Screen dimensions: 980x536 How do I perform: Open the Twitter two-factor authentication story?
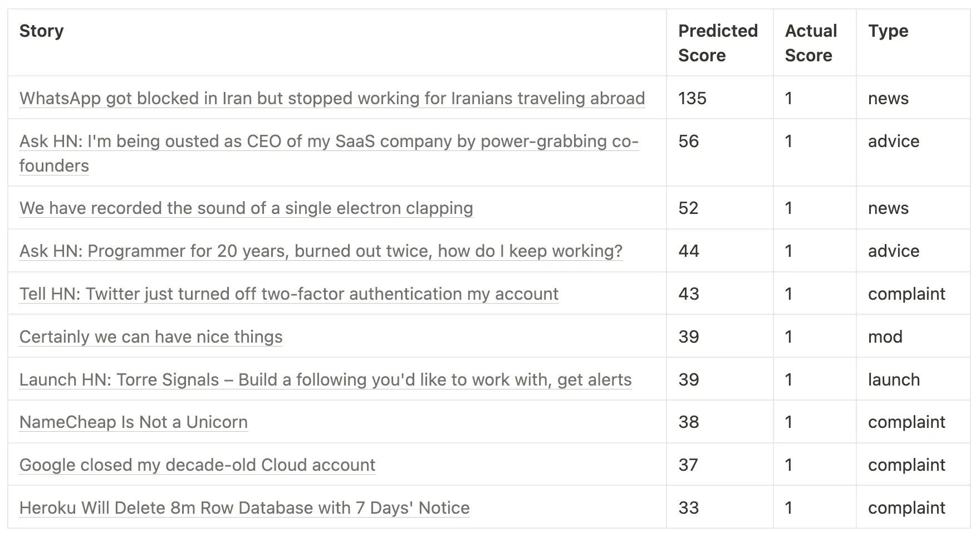click(288, 294)
